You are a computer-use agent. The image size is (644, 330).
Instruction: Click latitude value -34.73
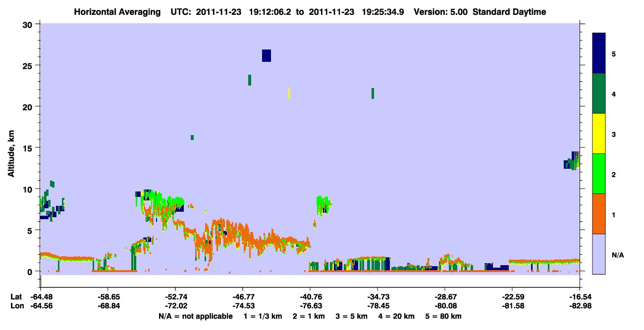tap(377, 297)
